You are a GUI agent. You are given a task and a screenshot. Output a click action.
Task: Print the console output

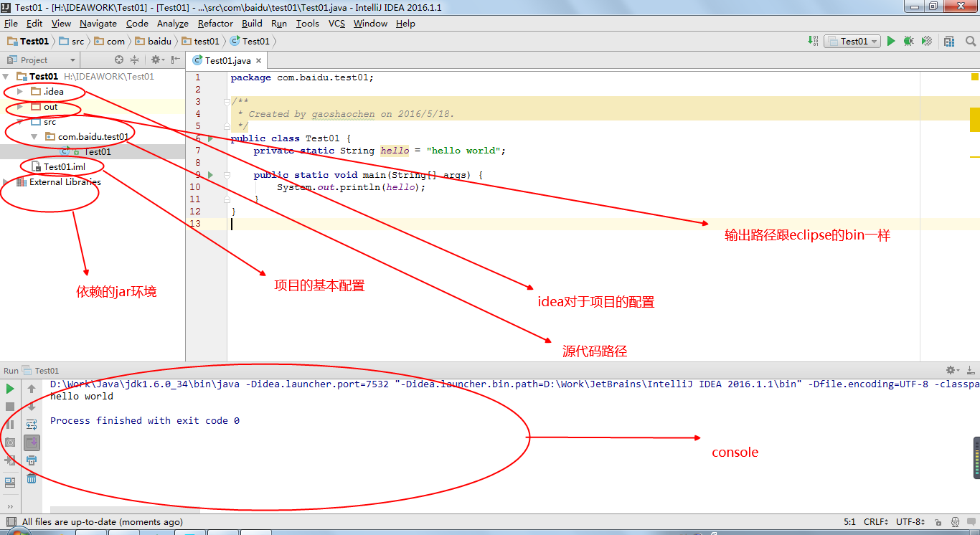tap(32, 460)
